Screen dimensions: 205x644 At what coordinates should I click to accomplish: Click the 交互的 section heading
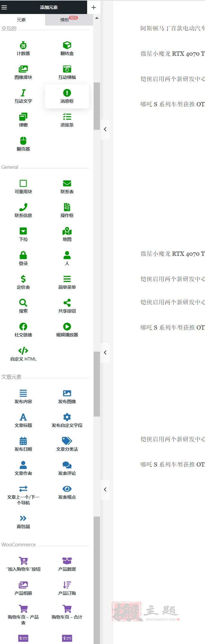click(x=9, y=29)
